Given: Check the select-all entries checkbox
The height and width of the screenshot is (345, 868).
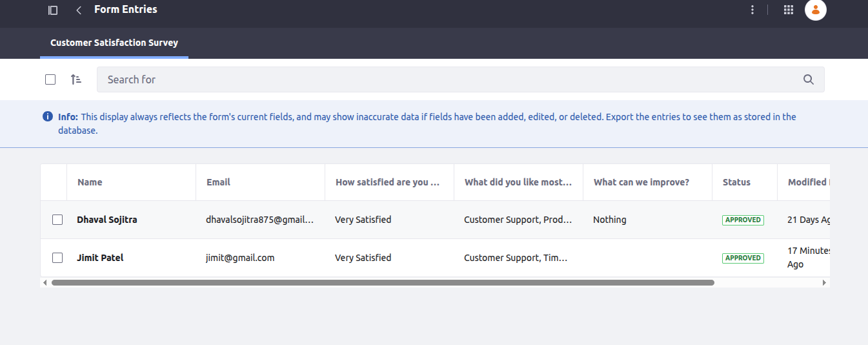Looking at the screenshot, I should point(50,79).
